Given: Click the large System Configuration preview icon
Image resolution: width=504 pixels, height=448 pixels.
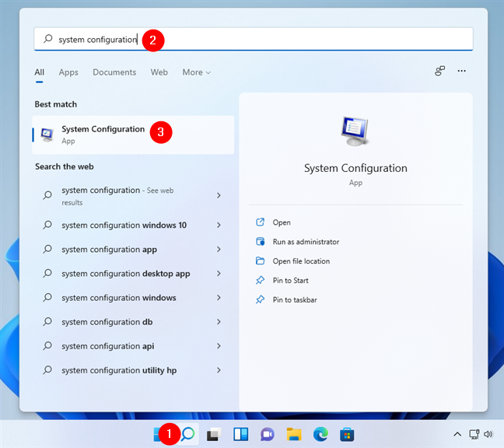Looking at the screenshot, I should [355, 131].
